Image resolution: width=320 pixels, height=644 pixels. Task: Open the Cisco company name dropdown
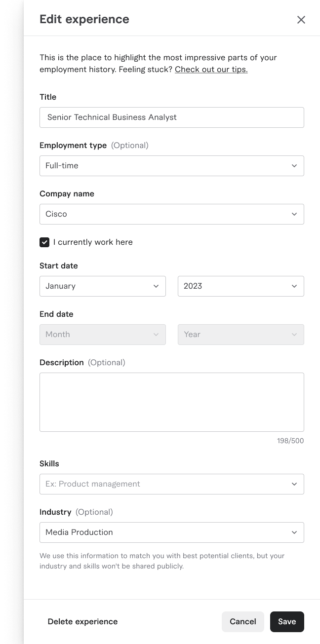pyautogui.click(x=172, y=214)
